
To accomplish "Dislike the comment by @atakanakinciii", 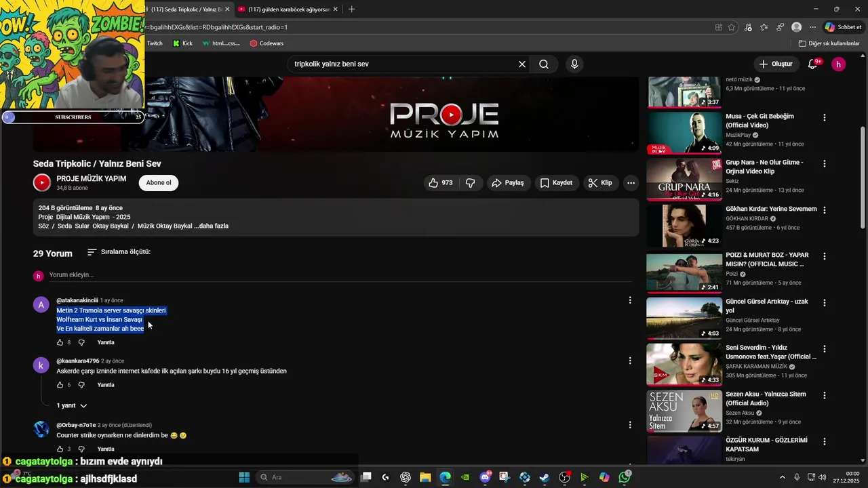I will (x=81, y=342).
